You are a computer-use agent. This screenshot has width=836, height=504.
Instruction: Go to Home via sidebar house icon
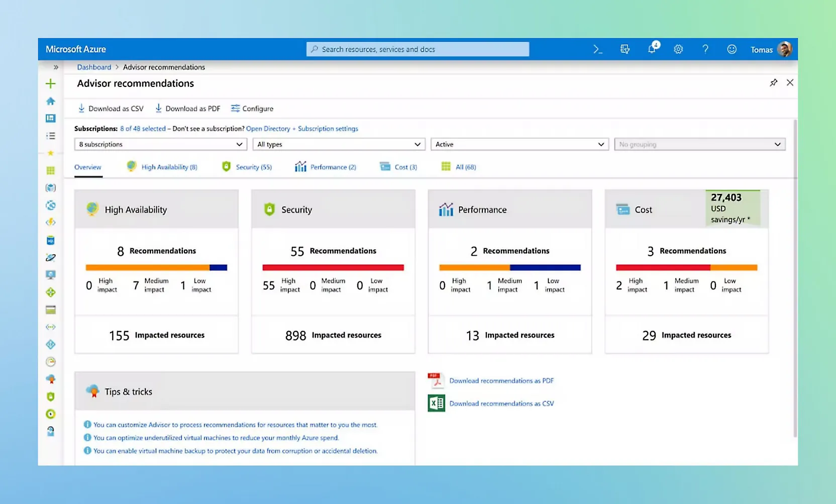pyautogui.click(x=50, y=101)
